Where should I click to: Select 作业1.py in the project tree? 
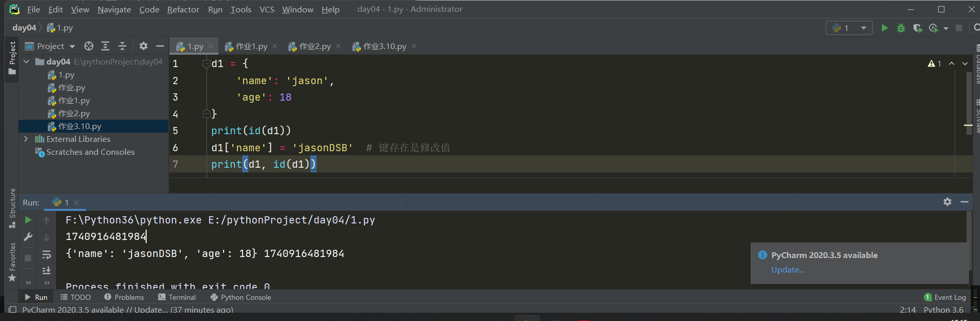point(74,101)
